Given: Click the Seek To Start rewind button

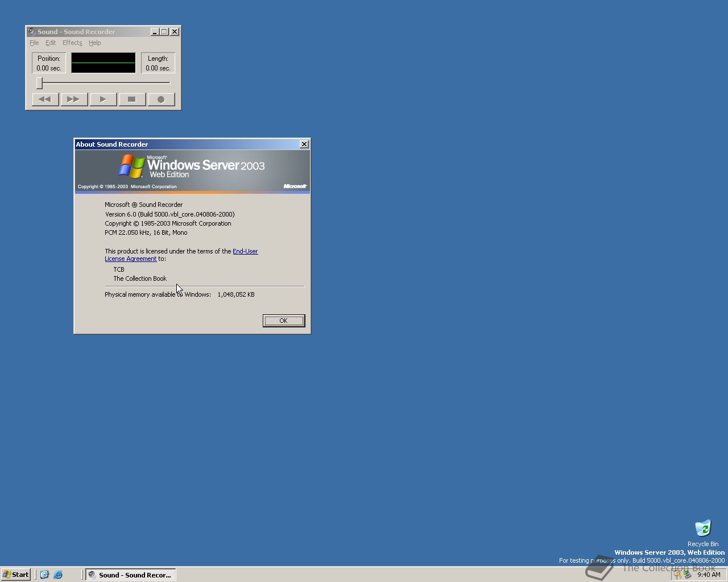Looking at the screenshot, I should point(45,99).
